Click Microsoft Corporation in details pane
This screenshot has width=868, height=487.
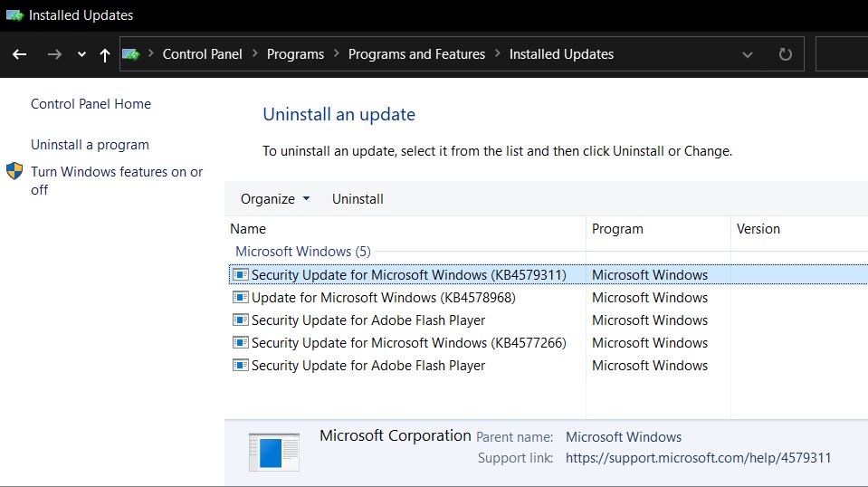(x=396, y=436)
